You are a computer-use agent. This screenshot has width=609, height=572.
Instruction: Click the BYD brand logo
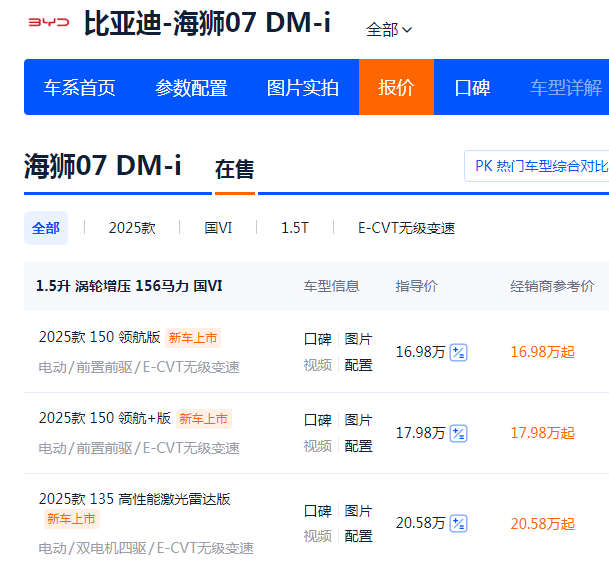click(x=47, y=23)
